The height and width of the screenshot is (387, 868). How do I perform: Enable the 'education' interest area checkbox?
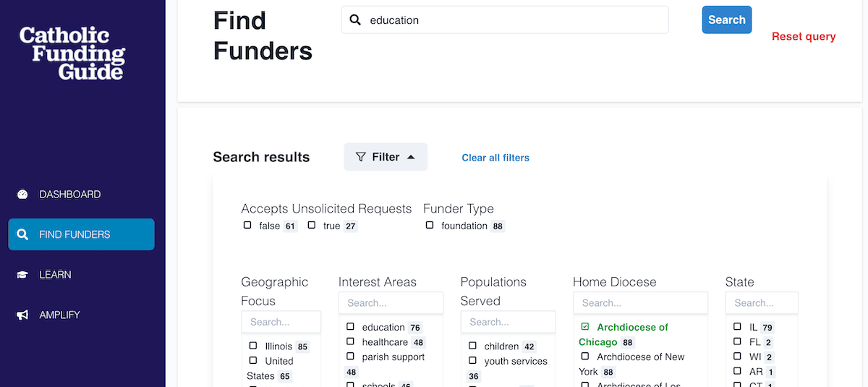(350, 327)
